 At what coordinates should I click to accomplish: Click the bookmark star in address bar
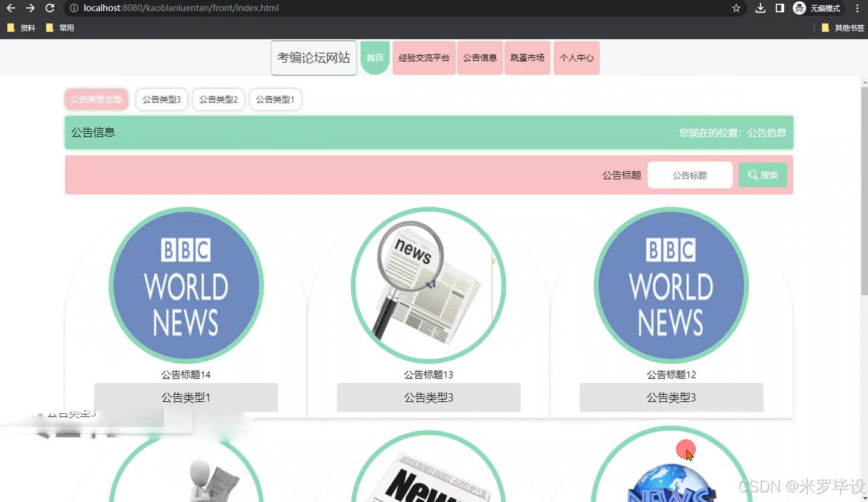click(737, 8)
